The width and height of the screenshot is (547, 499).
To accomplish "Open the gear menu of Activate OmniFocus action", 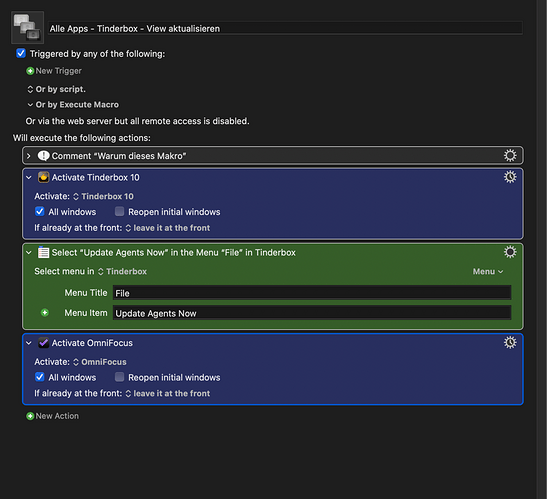I will (510, 342).
